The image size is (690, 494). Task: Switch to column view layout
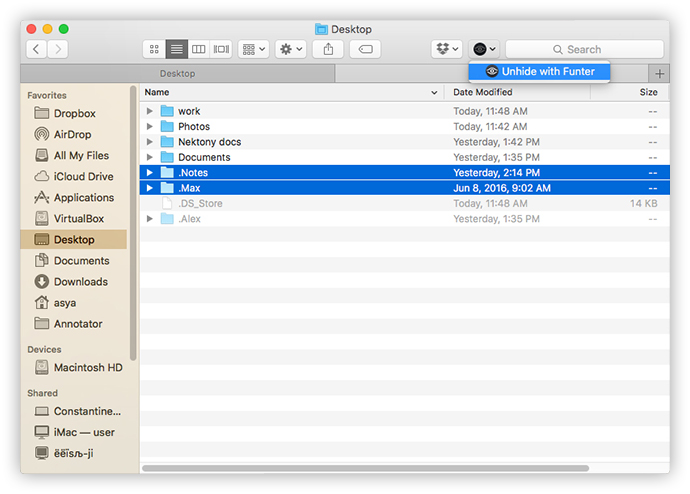[199, 49]
